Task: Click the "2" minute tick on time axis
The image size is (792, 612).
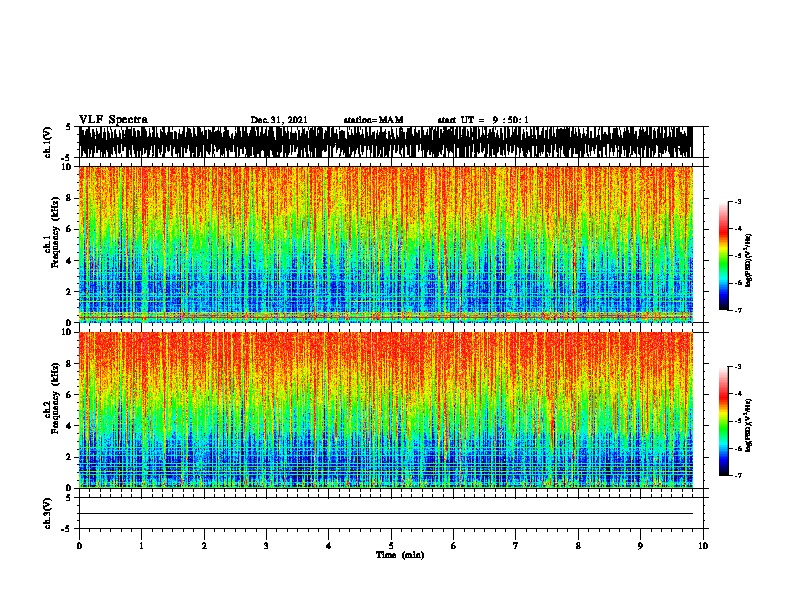Action: tap(204, 546)
